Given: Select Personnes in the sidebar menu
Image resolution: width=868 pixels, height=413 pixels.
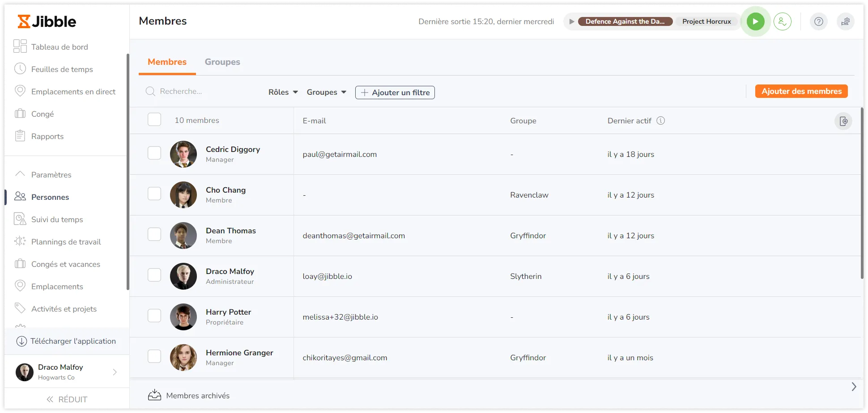Looking at the screenshot, I should pos(50,197).
